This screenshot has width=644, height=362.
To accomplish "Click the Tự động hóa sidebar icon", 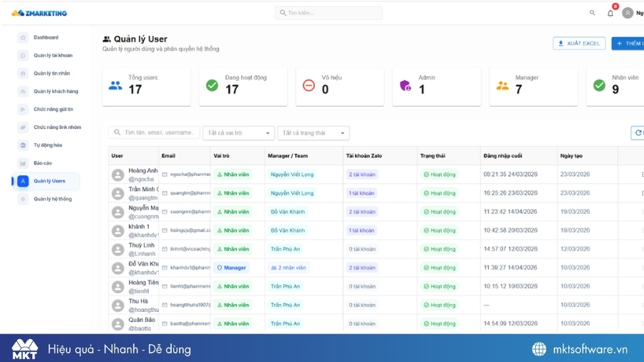I will coord(23,145).
